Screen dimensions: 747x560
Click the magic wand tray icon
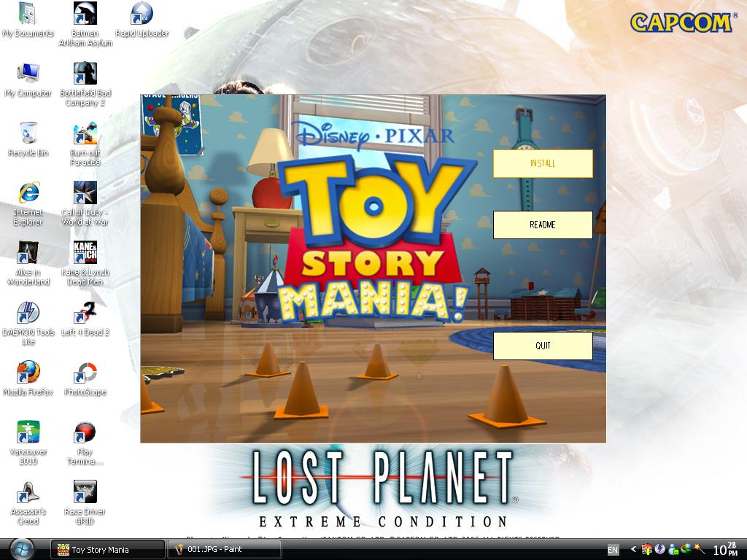point(699,549)
